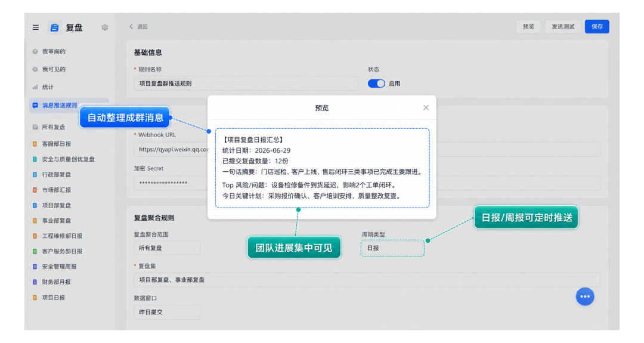This screenshot has height=343, width=644.
Task: Open 客户服务部日报 in the sidebar
Action: click(62, 251)
